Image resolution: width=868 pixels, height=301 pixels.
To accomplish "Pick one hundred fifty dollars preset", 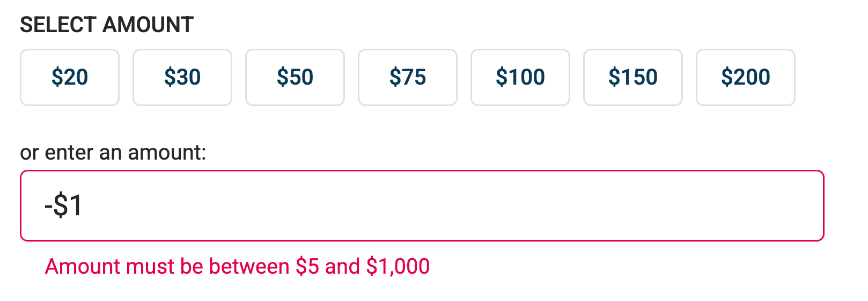I will click(x=633, y=78).
